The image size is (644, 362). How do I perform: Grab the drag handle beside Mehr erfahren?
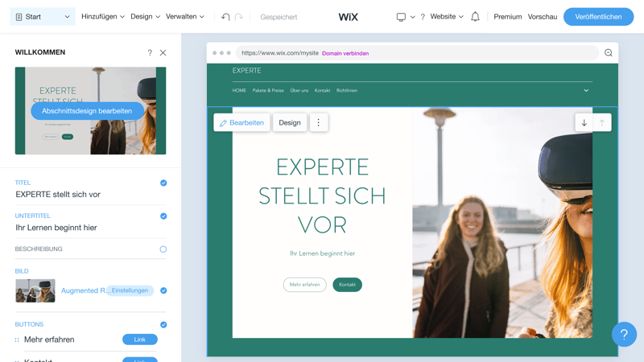[x=17, y=339]
